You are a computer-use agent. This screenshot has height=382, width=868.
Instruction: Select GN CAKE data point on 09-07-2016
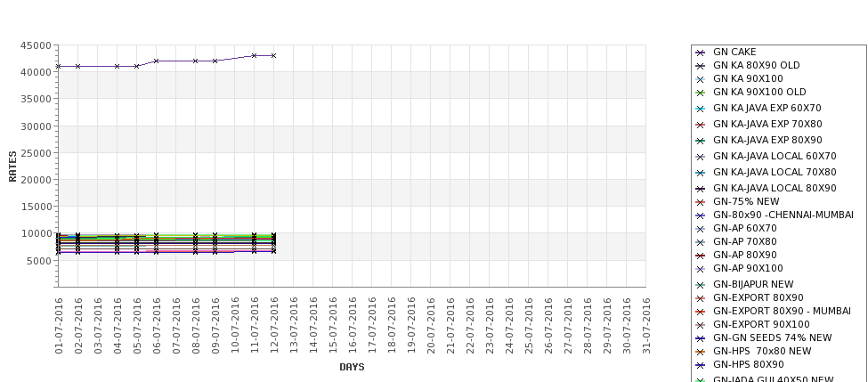click(215, 61)
